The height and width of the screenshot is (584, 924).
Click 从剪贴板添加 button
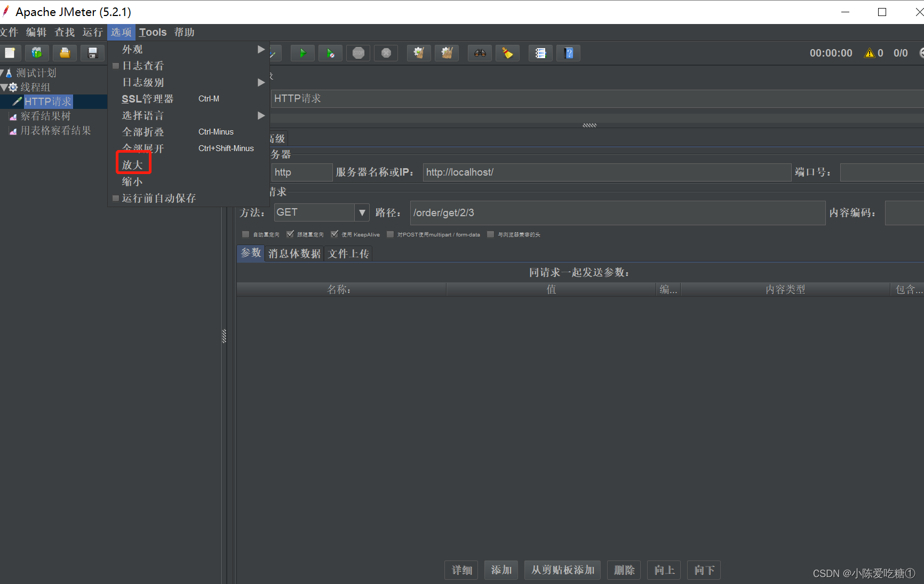[563, 570]
